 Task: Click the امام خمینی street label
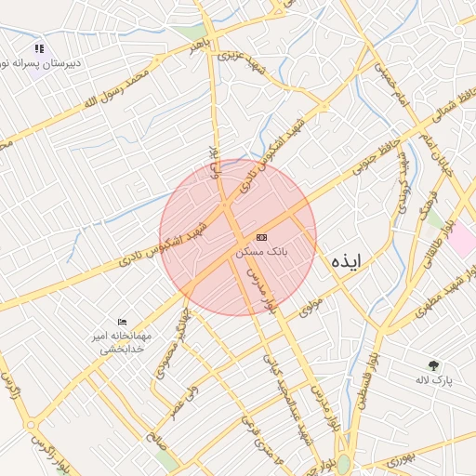click(391, 85)
